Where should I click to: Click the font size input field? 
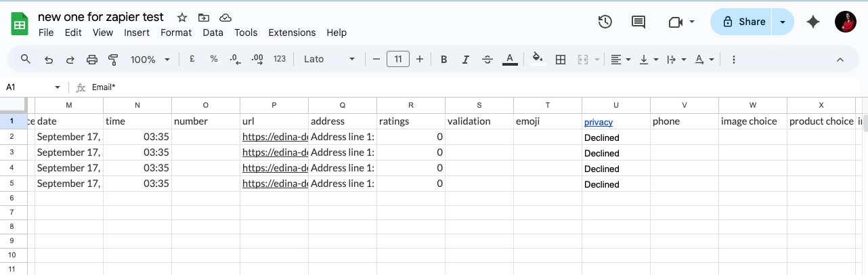(398, 60)
